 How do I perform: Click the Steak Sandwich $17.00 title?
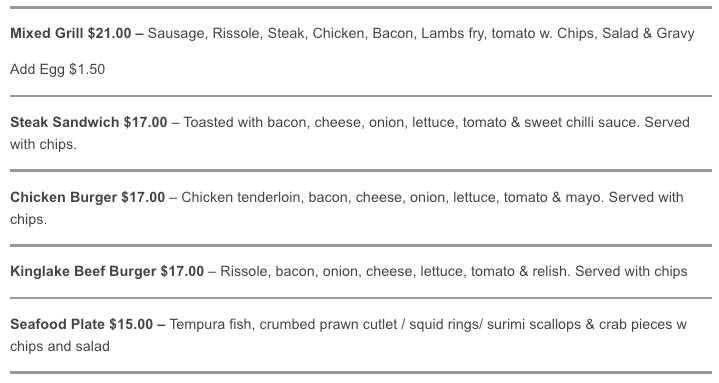(88, 122)
